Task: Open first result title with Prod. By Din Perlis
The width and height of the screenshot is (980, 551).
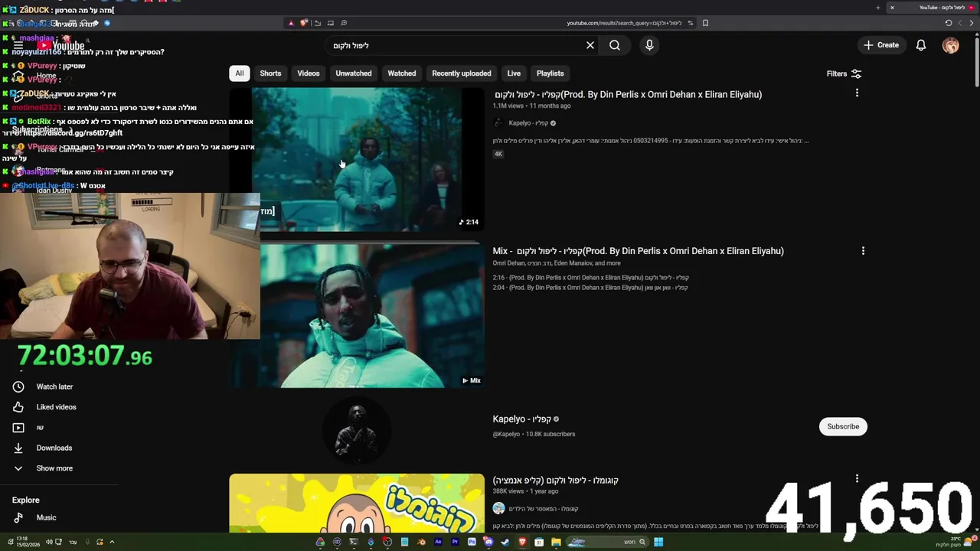Action: (x=628, y=94)
